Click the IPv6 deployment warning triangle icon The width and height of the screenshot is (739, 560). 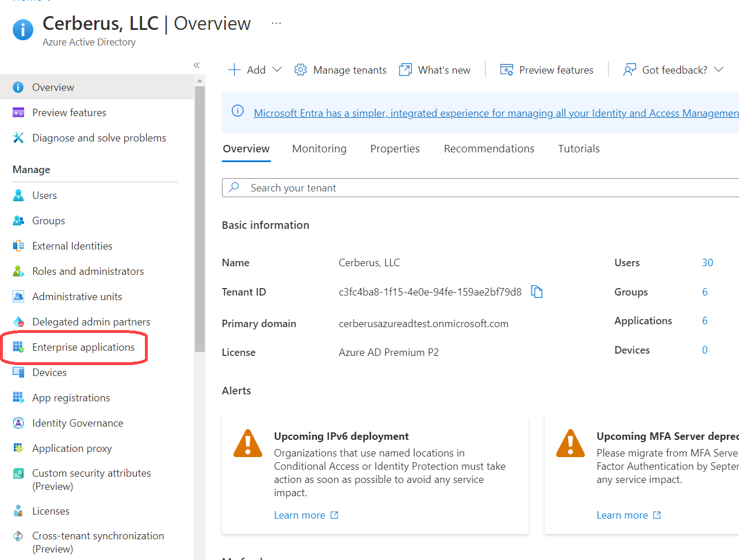[x=248, y=443]
